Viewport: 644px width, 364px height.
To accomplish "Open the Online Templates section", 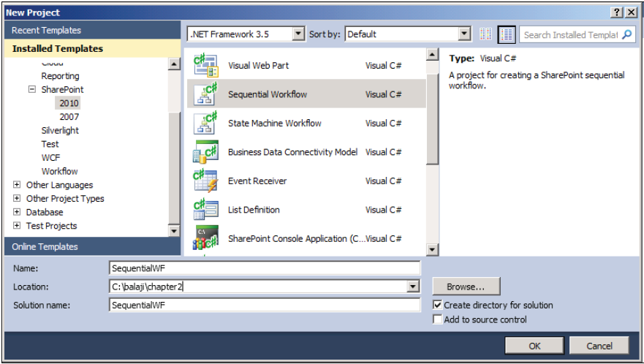I will [x=92, y=246].
